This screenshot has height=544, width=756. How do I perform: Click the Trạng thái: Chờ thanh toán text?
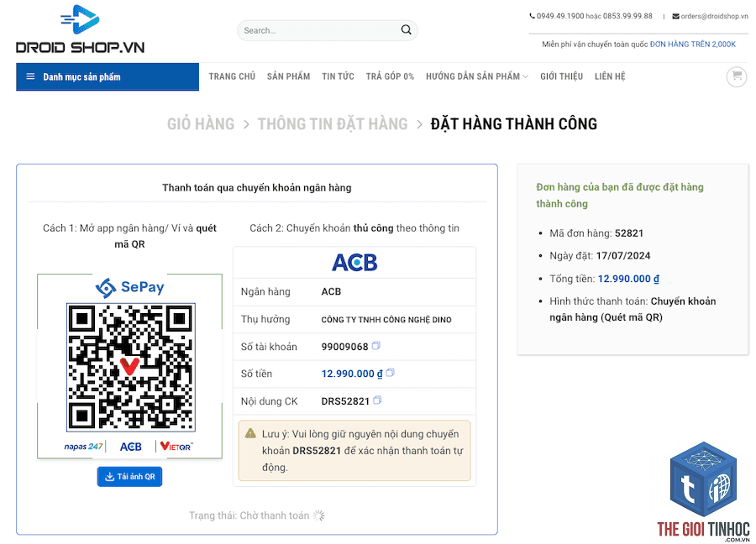coord(249,515)
